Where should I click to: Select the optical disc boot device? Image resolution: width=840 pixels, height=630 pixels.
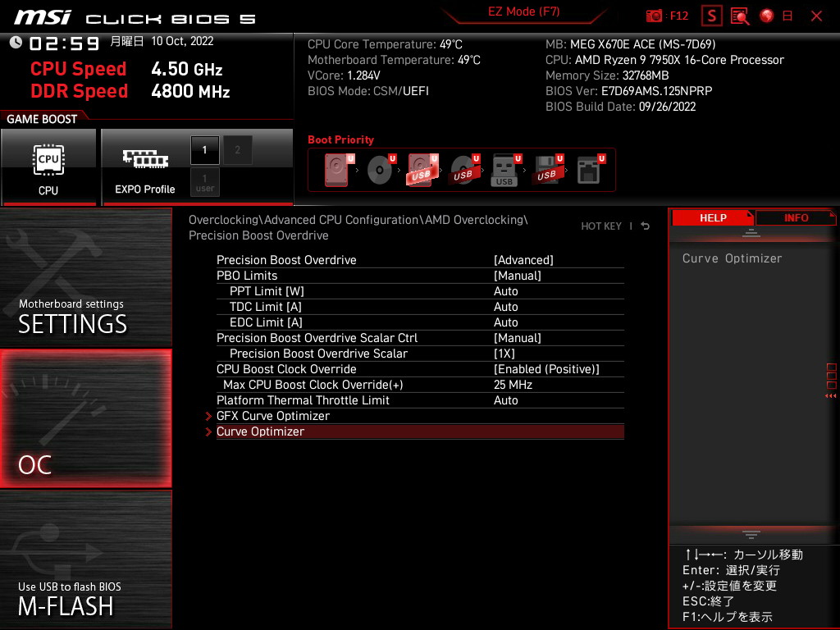(x=381, y=170)
